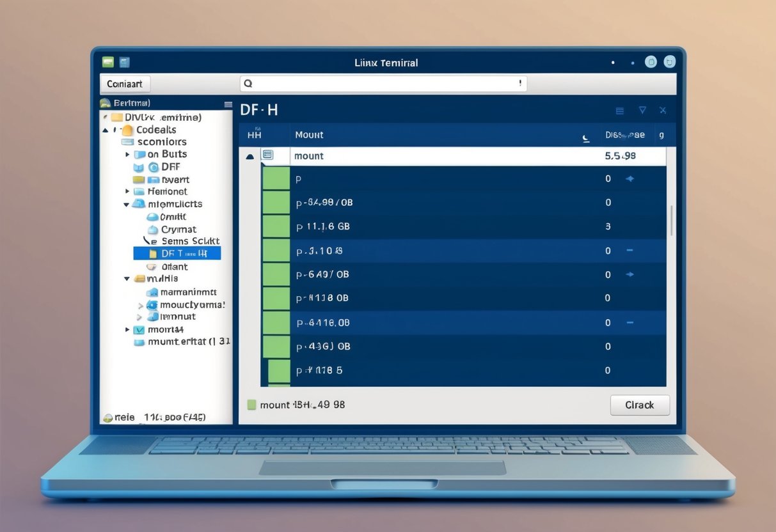The image size is (776, 532).
Task: Click the green square next to 11.1.6 GB
Action: point(276,226)
